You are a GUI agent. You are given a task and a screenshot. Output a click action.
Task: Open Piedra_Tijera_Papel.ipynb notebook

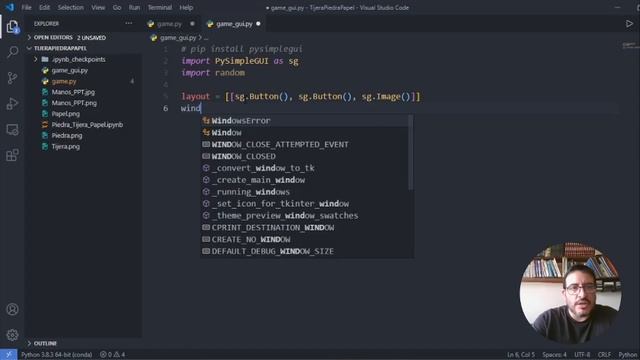(x=87, y=124)
